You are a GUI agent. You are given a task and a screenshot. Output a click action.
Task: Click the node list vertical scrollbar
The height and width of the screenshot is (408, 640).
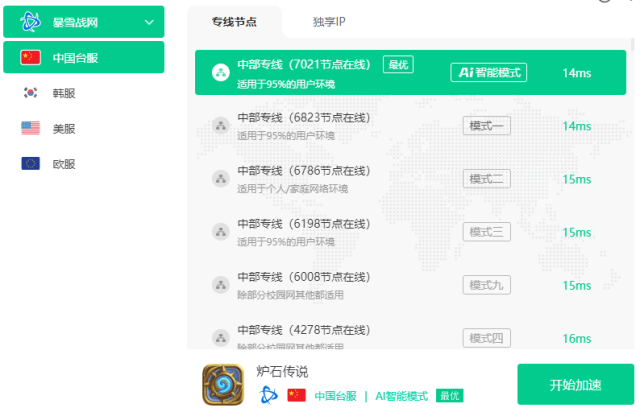click(632, 45)
